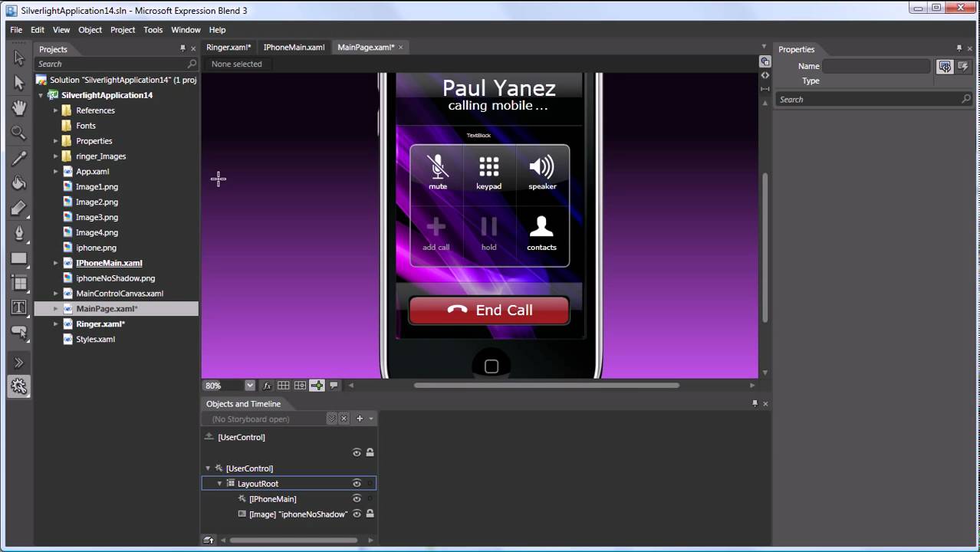980x552 pixels.
Task: Open the Object menu
Action: tap(90, 30)
